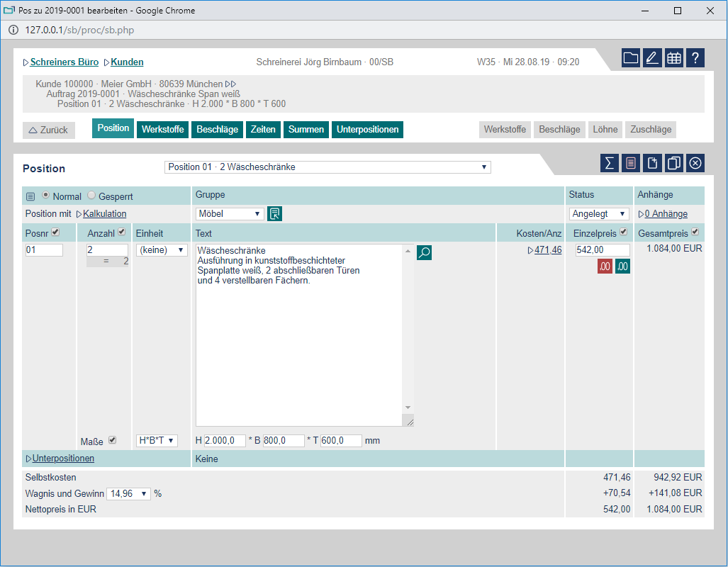Select the Gesperrt radio button
The width and height of the screenshot is (728, 567).
tap(91, 196)
